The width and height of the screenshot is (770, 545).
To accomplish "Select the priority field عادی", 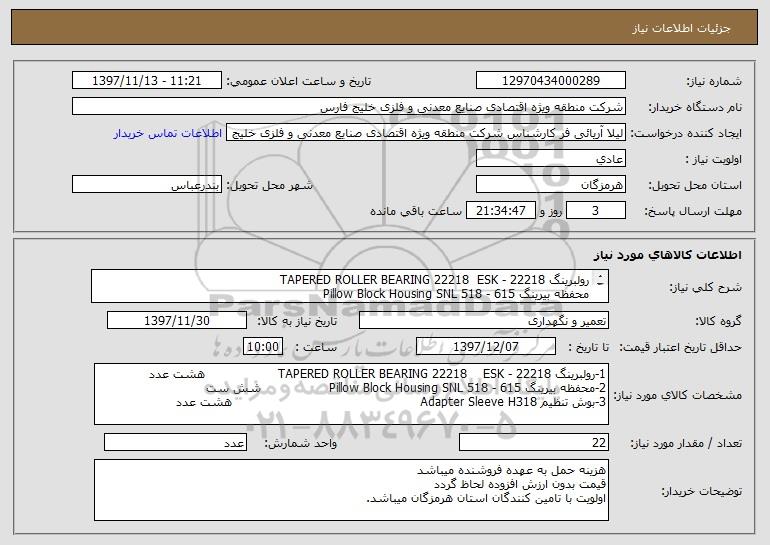I will tap(550, 159).
